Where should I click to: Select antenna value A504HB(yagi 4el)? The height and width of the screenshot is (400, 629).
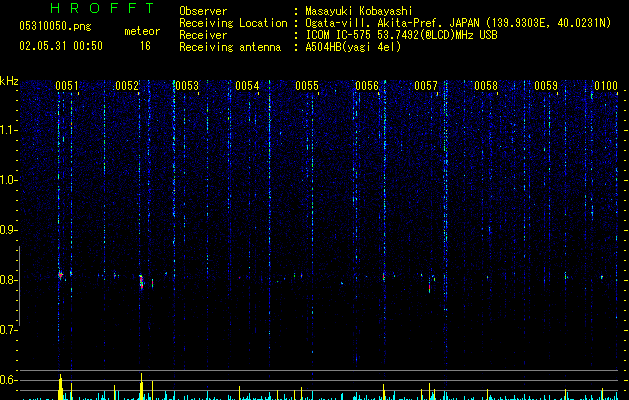353,47
